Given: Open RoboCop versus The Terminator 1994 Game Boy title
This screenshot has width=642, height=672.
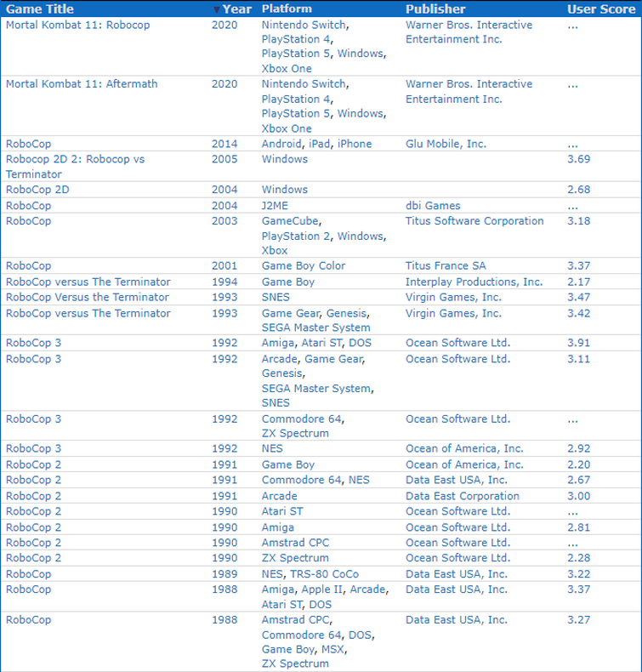Looking at the screenshot, I should click(x=88, y=282).
